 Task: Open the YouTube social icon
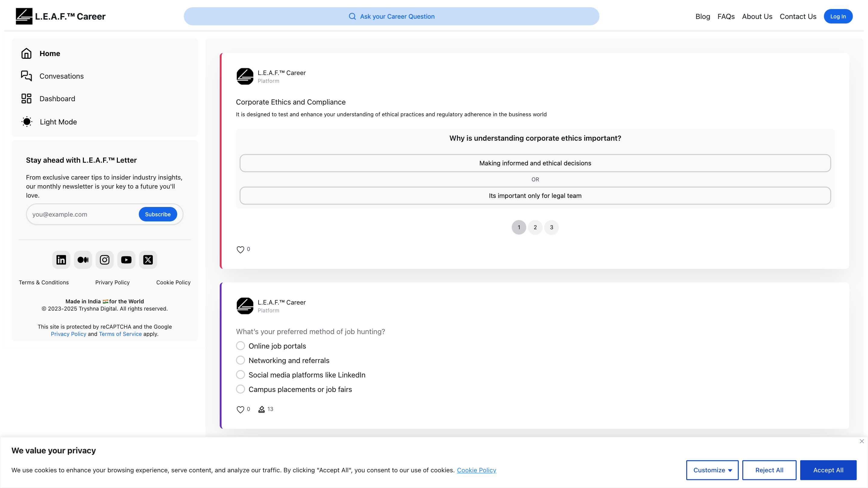pyautogui.click(x=126, y=260)
